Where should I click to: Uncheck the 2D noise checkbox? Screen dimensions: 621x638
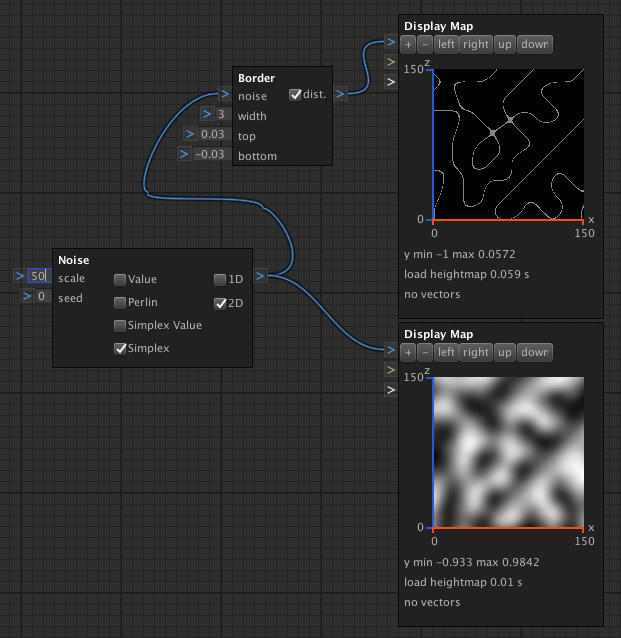pyautogui.click(x=220, y=303)
